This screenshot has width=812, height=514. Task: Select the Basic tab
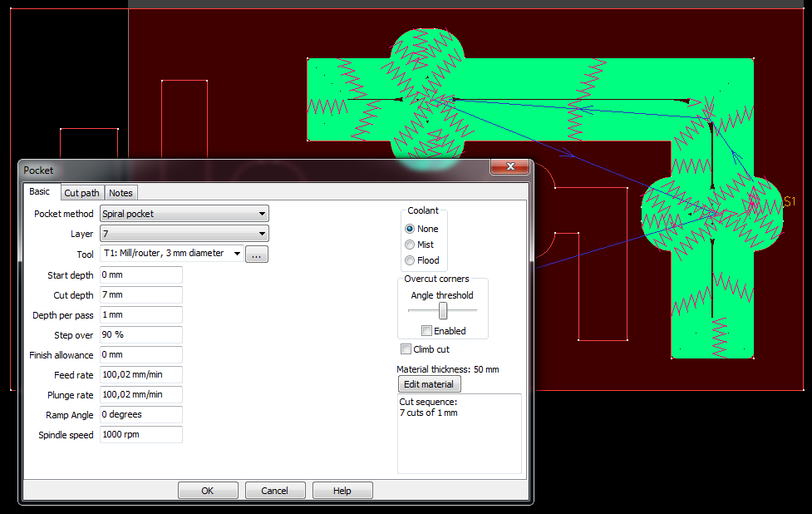[40, 192]
